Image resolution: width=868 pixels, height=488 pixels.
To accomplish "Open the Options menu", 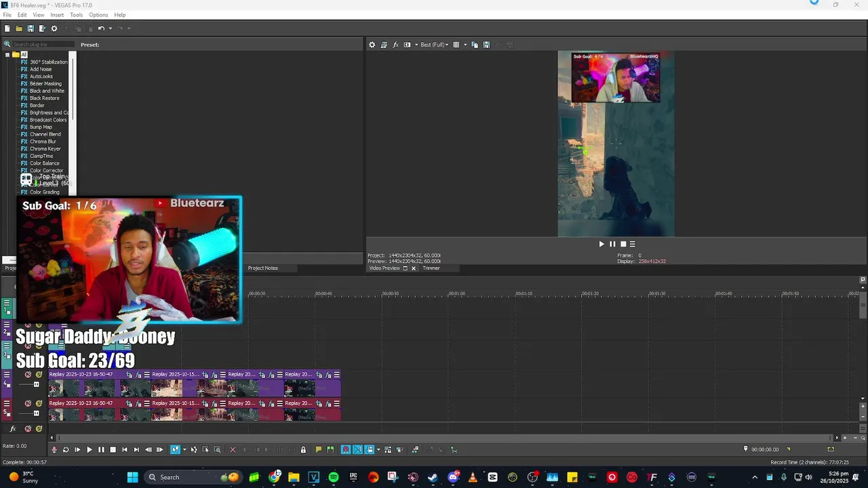I will pyautogui.click(x=98, y=15).
